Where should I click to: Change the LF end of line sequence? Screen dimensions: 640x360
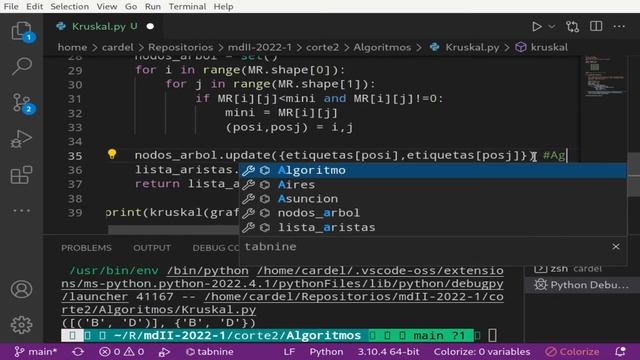289,351
